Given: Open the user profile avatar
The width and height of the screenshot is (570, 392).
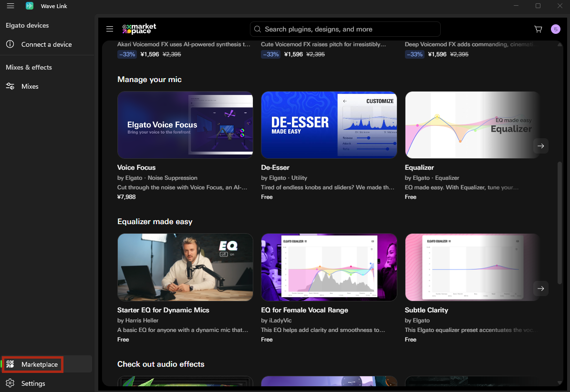Looking at the screenshot, I should tap(556, 29).
